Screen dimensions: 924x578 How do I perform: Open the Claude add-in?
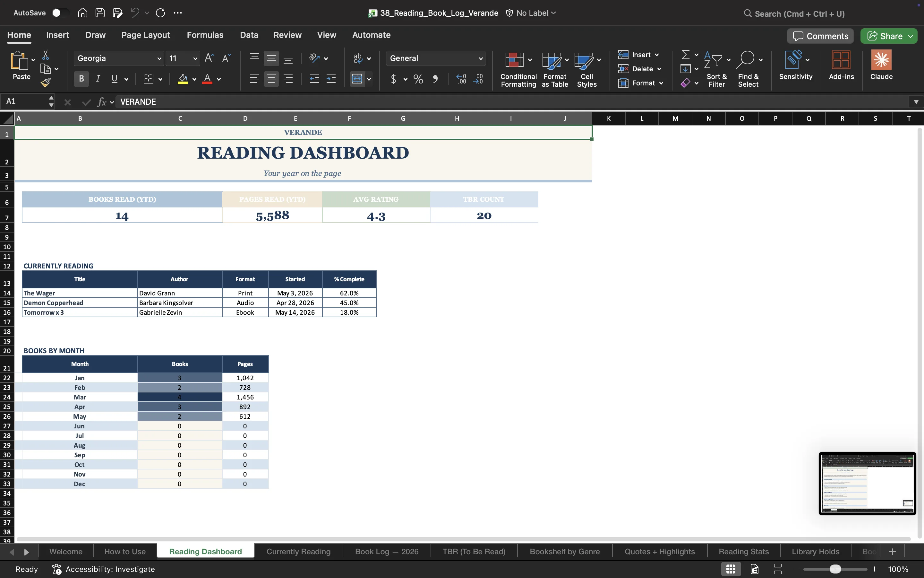tap(881, 66)
